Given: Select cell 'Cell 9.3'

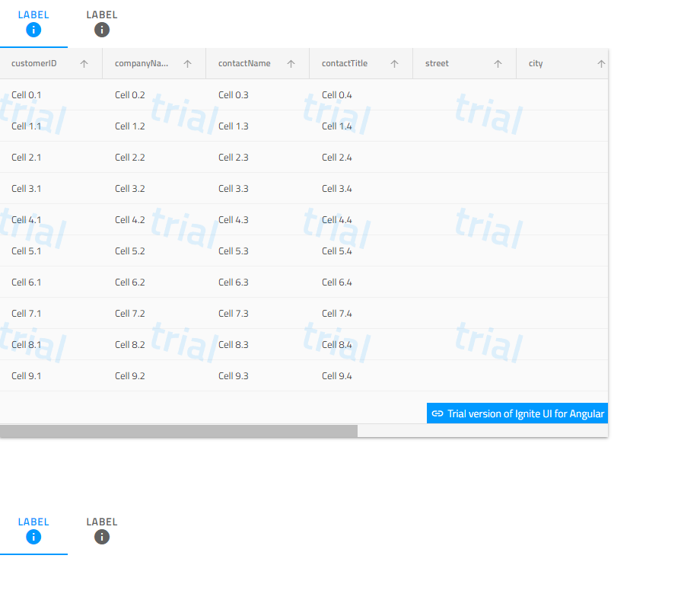Looking at the screenshot, I should [x=258, y=376].
